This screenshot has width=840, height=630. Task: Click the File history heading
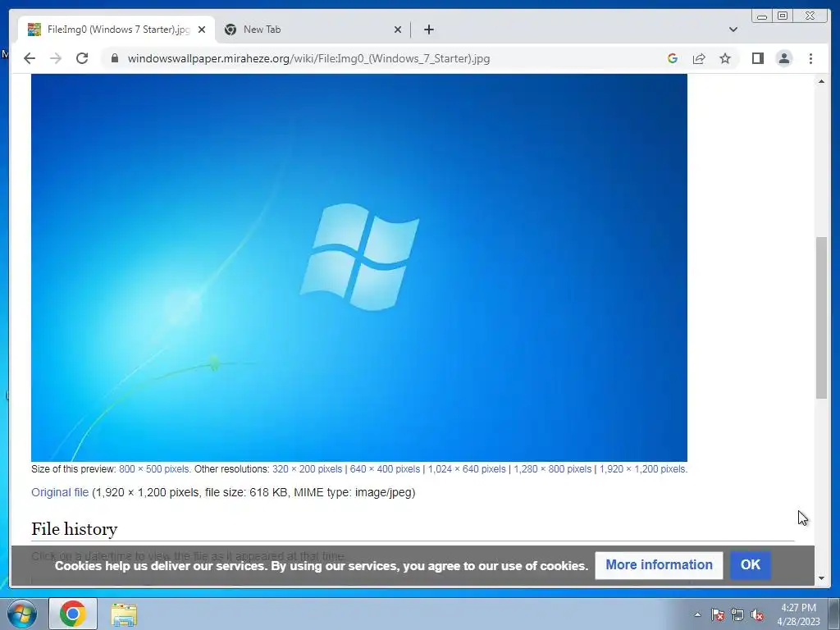(x=75, y=529)
